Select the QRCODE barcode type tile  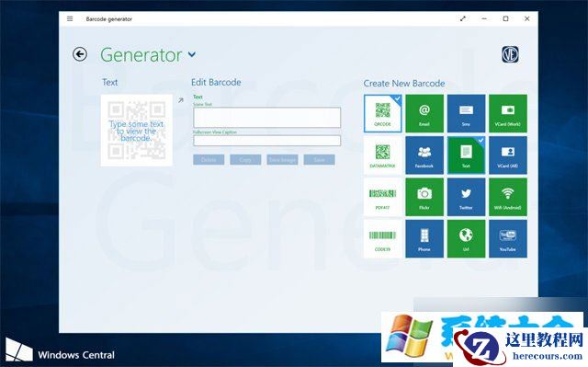point(382,113)
